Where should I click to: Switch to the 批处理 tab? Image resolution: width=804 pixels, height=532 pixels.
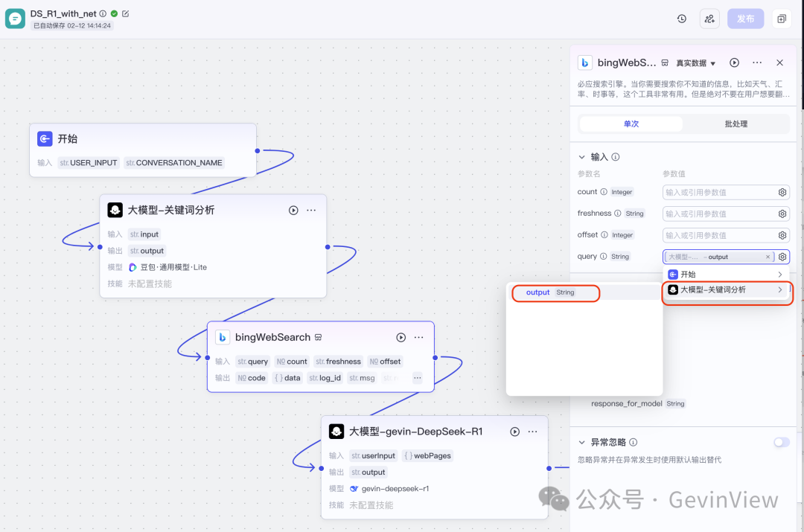[737, 124]
